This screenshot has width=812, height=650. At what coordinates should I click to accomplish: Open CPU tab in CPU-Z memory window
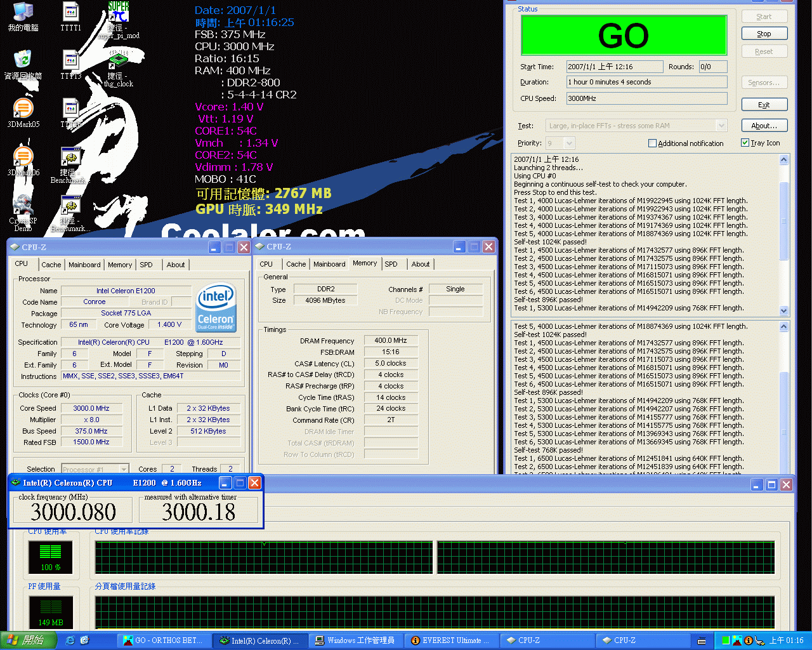pyautogui.click(x=266, y=264)
